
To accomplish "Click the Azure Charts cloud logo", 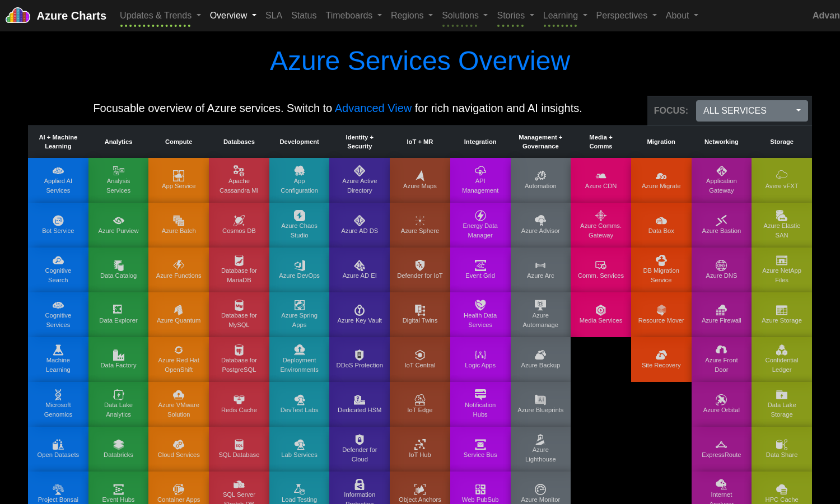I will point(18,15).
